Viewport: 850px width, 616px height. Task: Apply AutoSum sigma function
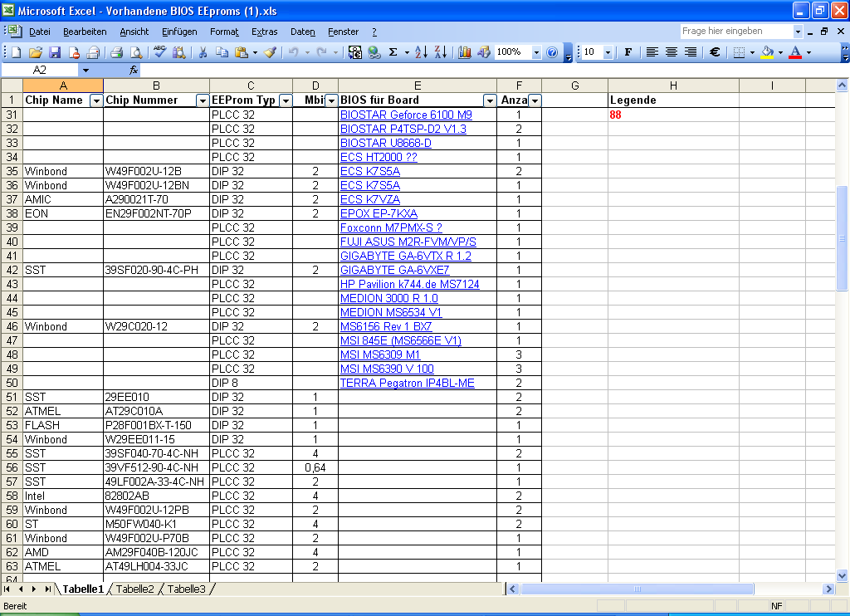[x=393, y=52]
